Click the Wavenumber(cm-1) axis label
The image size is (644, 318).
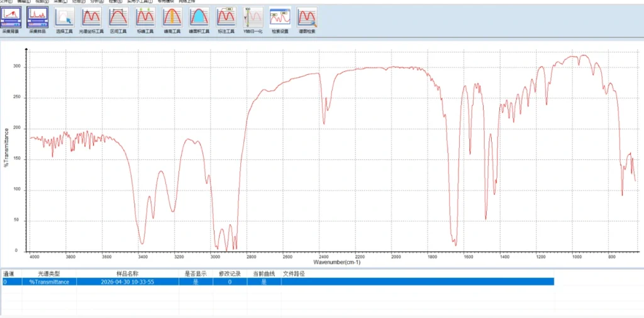pos(337,262)
